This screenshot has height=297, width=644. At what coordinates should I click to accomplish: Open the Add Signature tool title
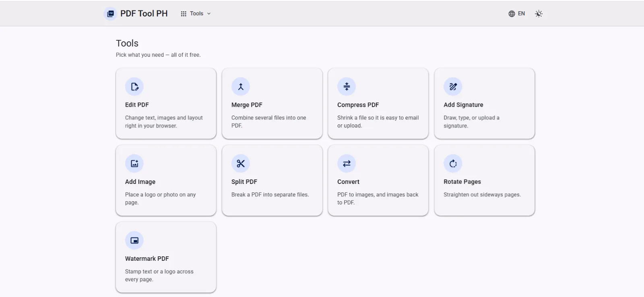463,105
